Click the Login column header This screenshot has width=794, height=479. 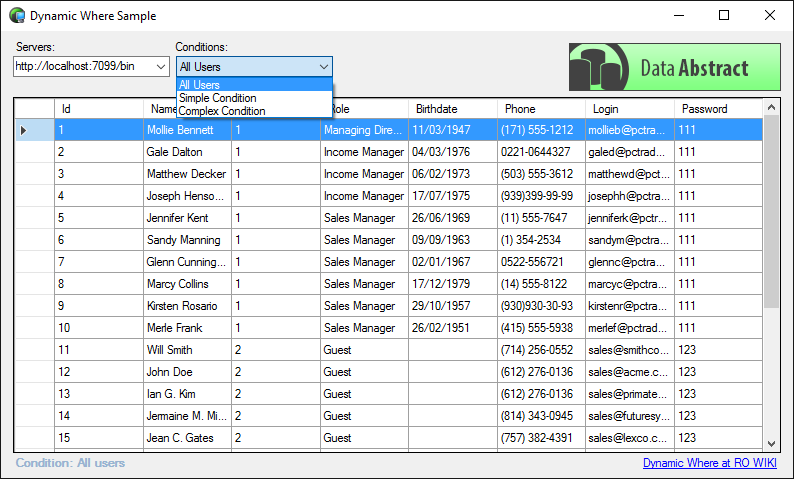coord(628,109)
